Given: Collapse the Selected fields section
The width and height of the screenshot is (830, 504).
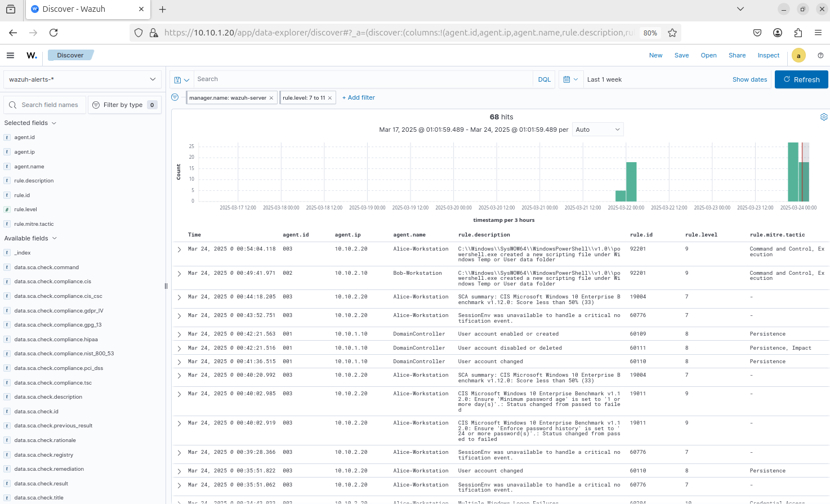Looking at the screenshot, I should click(30, 123).
